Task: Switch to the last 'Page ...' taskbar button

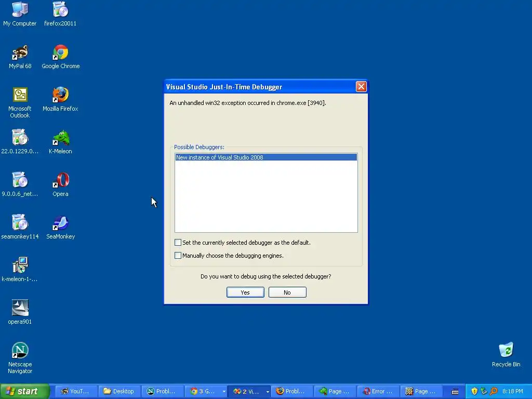Action: click(x=422, y=391)
